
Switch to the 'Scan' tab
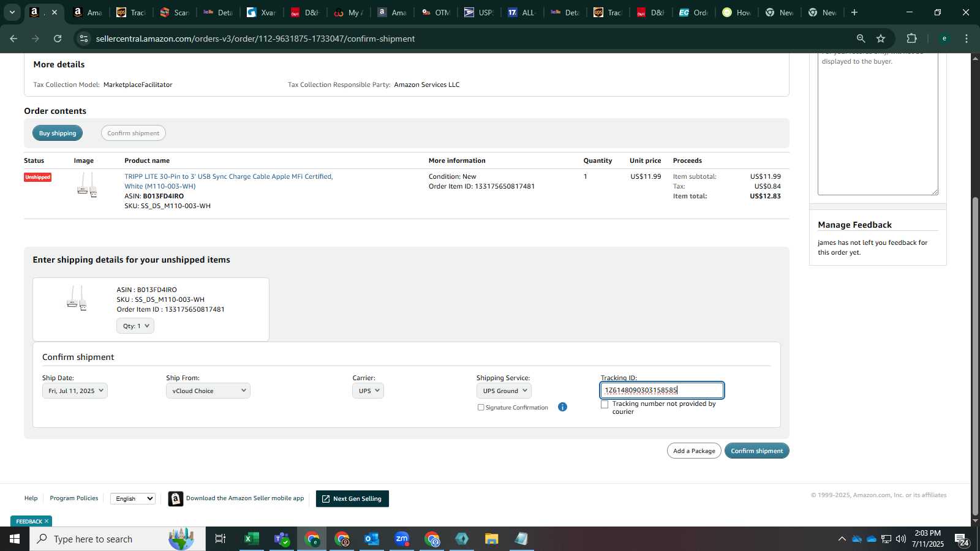174,12
